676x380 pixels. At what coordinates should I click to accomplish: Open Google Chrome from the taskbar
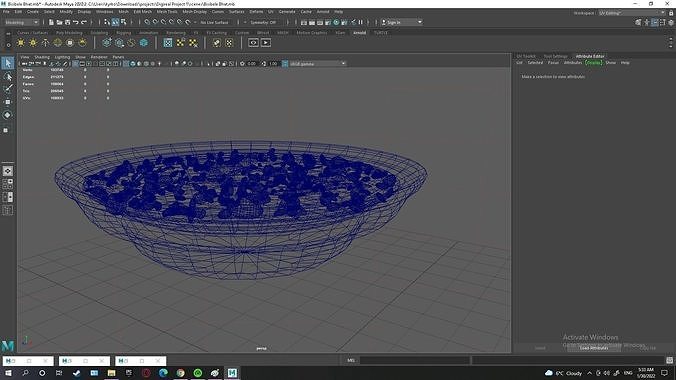180,373
